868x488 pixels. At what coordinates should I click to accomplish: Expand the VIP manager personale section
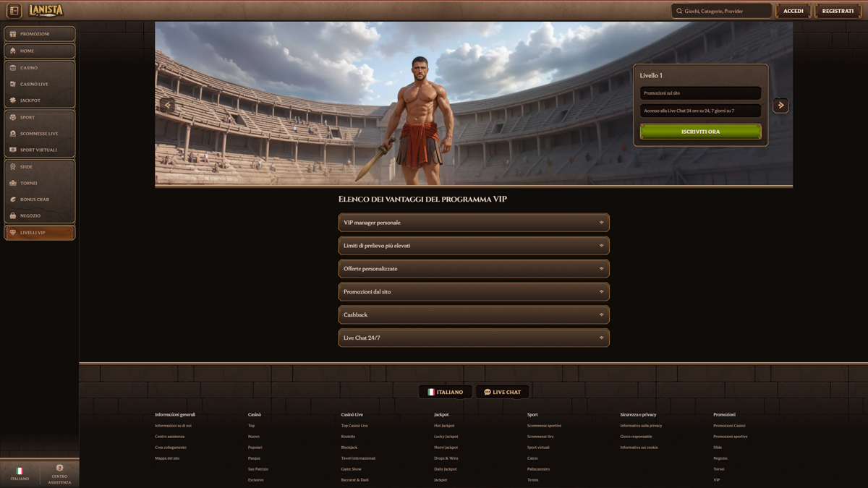(x=474, y=223)
